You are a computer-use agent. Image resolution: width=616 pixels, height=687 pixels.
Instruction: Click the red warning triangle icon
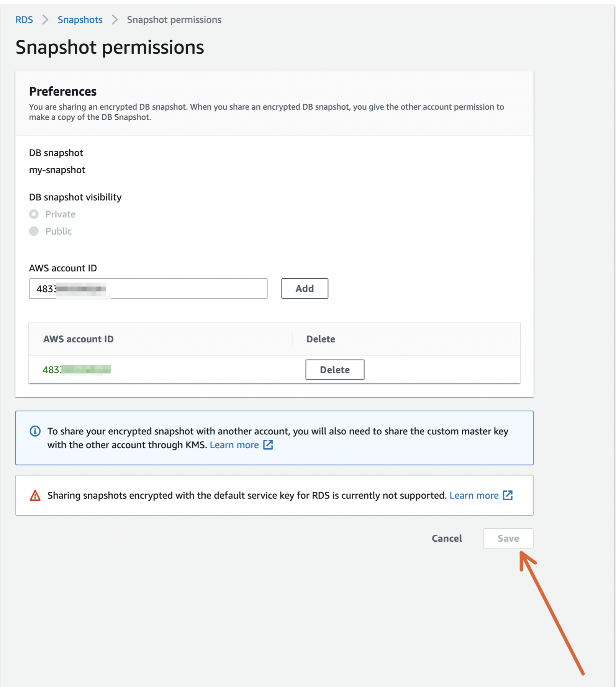pyautogui.click(x=35, y=495)
